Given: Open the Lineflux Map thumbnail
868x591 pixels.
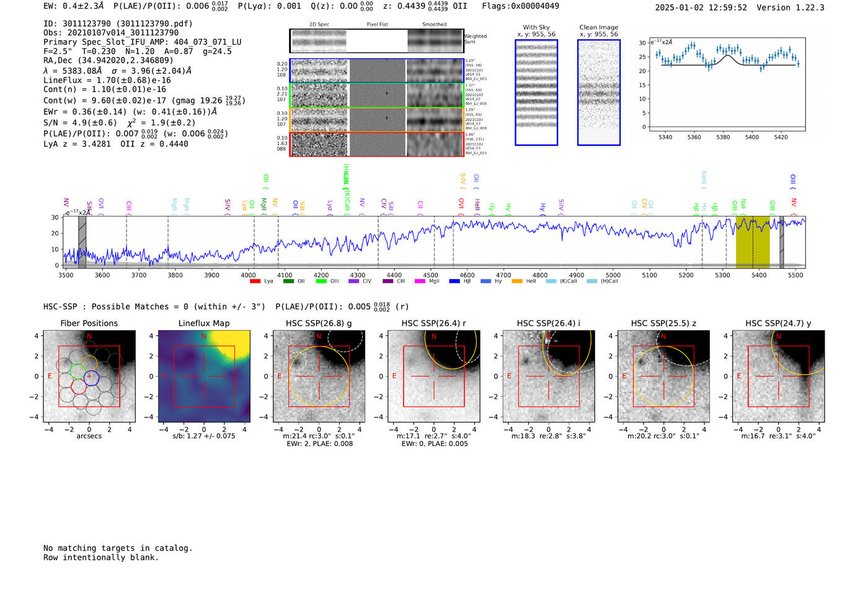Looking at the screenshot, I should (204, 376).
